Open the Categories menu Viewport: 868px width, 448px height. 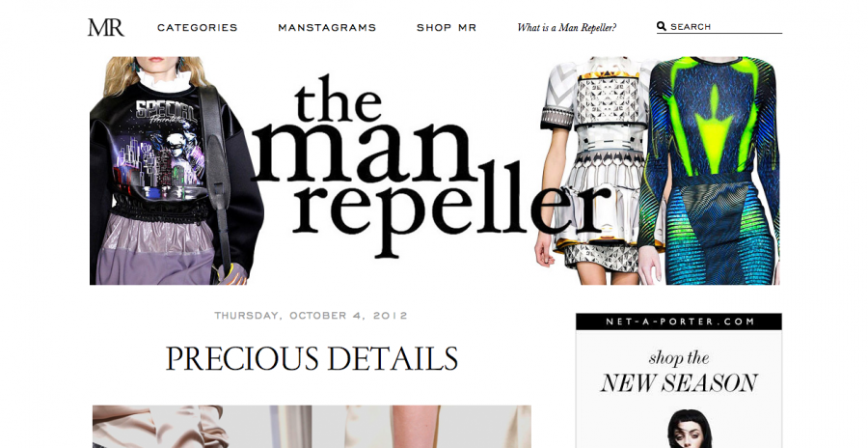(x=197, y=27)
